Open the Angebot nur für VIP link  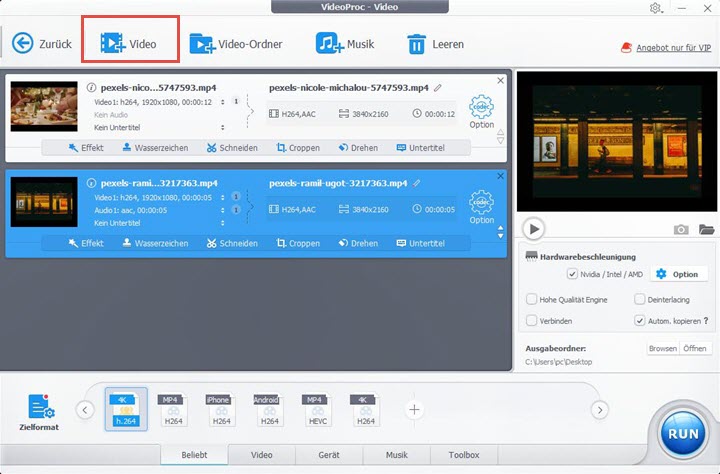click(673, 48)
